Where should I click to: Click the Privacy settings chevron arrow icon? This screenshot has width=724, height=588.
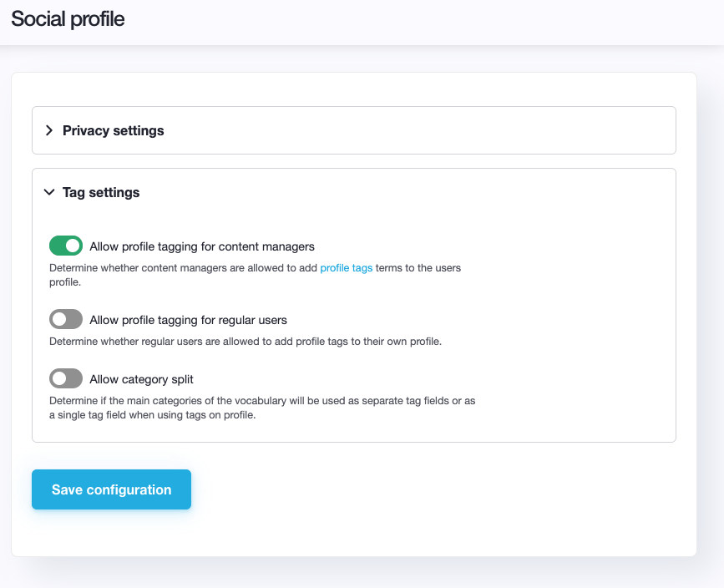pyautogui.click(x=49, y=130)
